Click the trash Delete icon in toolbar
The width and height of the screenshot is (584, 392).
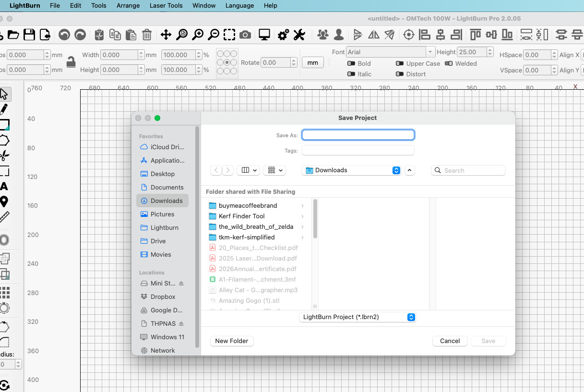(147, 35)
